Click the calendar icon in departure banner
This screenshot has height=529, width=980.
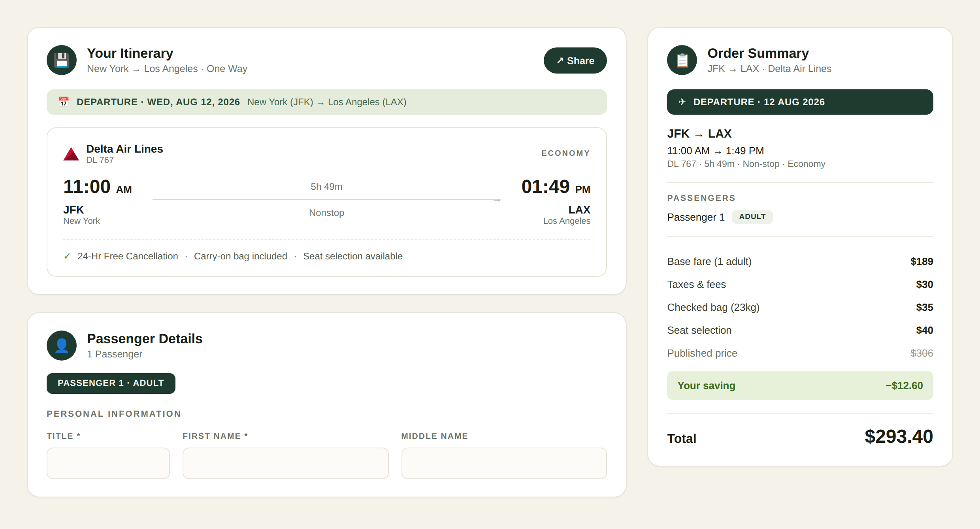tap(64, 102)
